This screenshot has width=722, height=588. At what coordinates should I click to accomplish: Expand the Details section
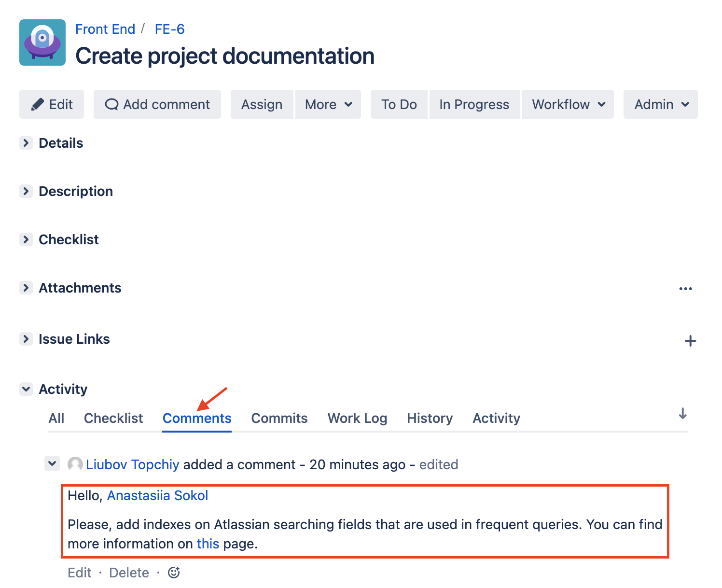pyautogui.click(x=26, y=143)
